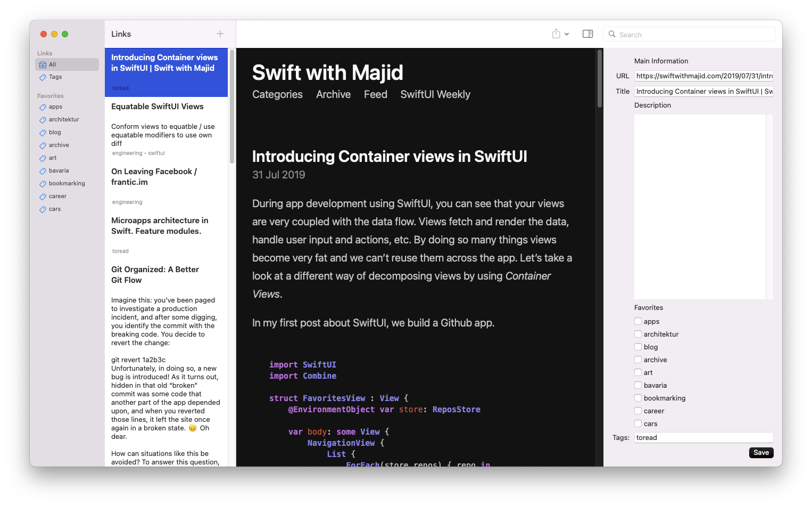Viewport: 812px width, 506px height.
Task: Open Feed link in web page
Action: click(376, 94)
